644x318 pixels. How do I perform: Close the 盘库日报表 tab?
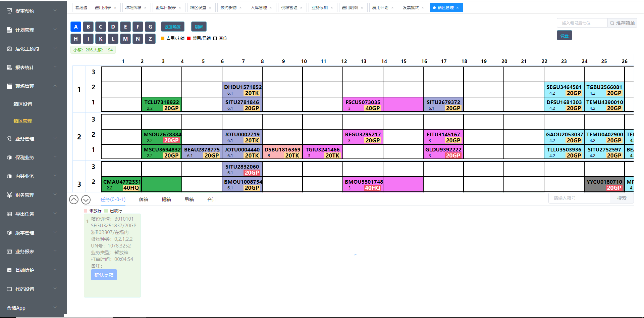(x=180, y=8)
